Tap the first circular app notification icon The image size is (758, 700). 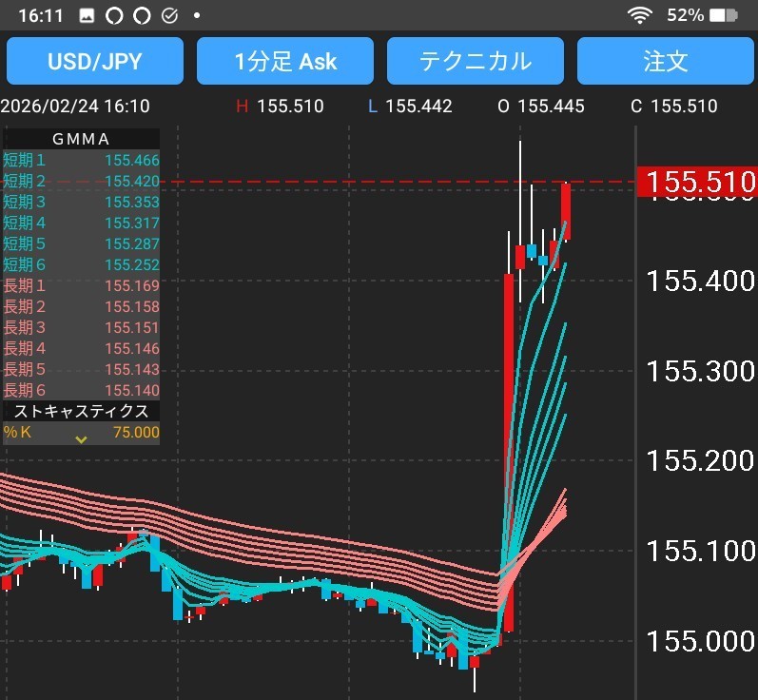114,16
